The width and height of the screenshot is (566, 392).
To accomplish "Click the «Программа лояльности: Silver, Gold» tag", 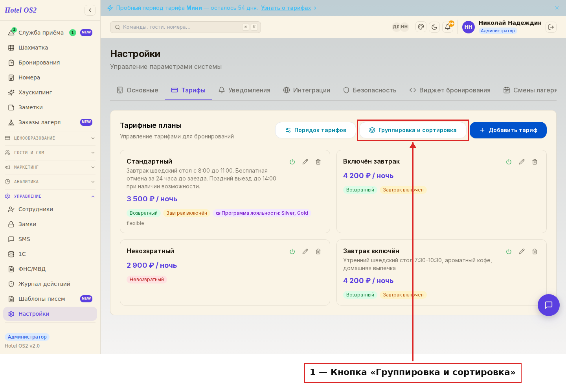I will 262,213.
